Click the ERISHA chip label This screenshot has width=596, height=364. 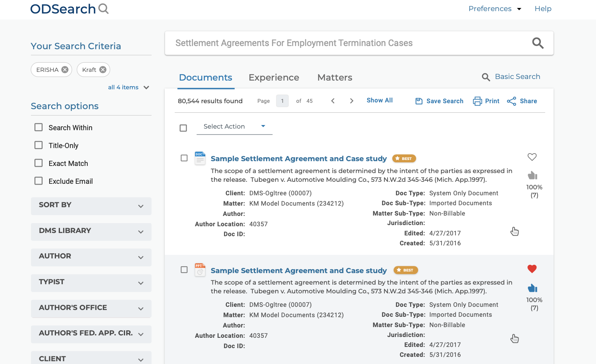47,70
